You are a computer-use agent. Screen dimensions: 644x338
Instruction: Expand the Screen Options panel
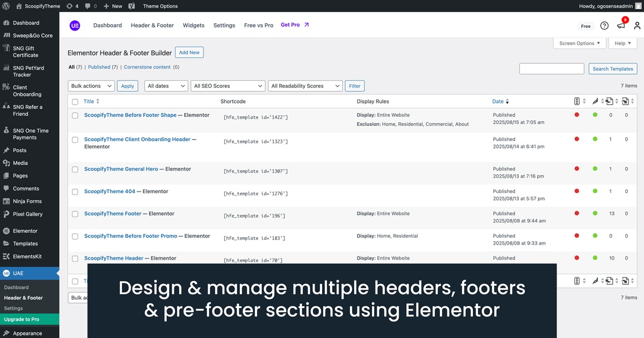pyautogui.click(x=580, y=43)
